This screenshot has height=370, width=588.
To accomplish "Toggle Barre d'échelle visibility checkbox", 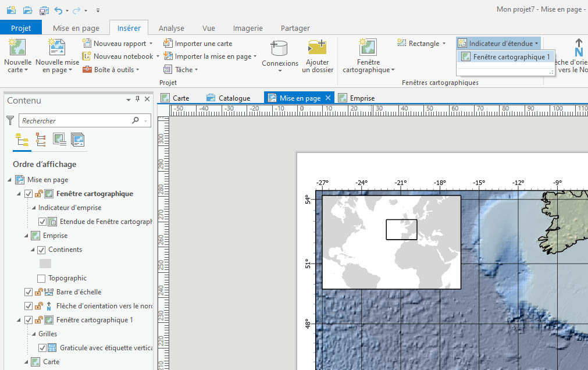I will pos(28,292).
